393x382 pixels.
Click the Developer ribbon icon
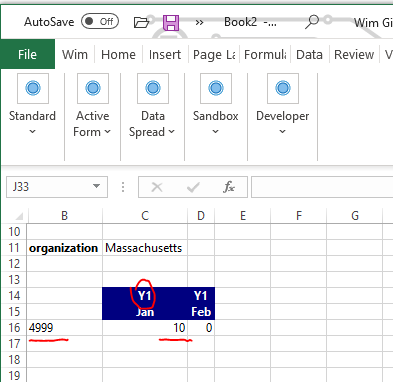pos(283,88)
